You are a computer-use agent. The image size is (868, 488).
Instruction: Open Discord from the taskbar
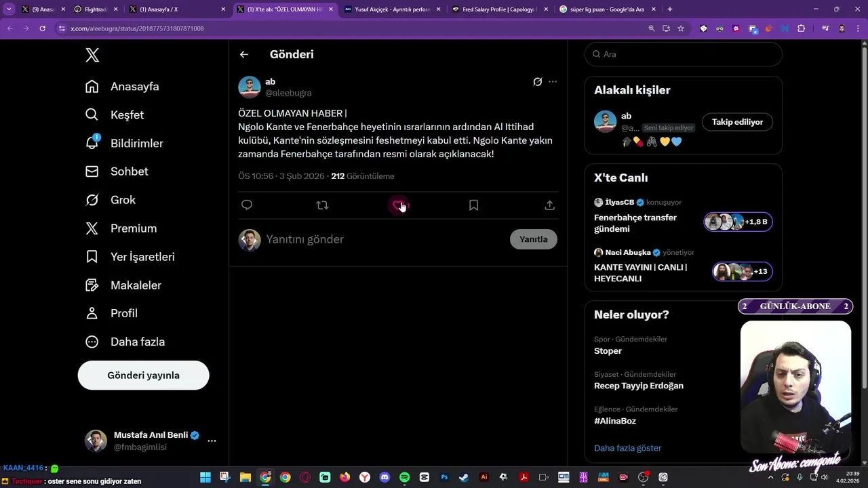point(384,477)
